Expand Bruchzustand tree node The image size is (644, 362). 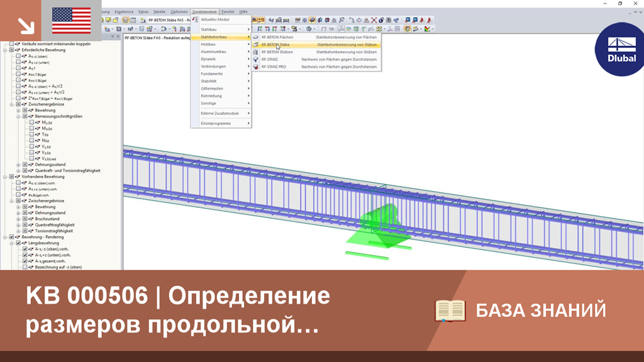point(18,219)
